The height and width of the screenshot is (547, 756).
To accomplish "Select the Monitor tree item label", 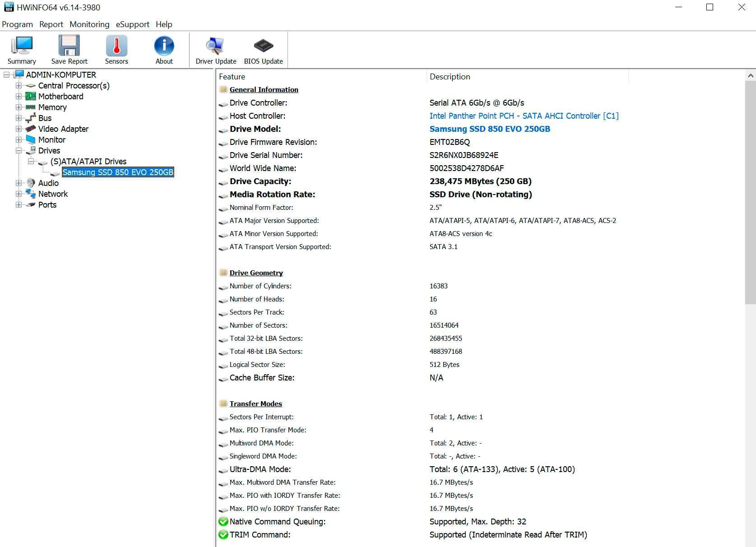I will (52, 139).
